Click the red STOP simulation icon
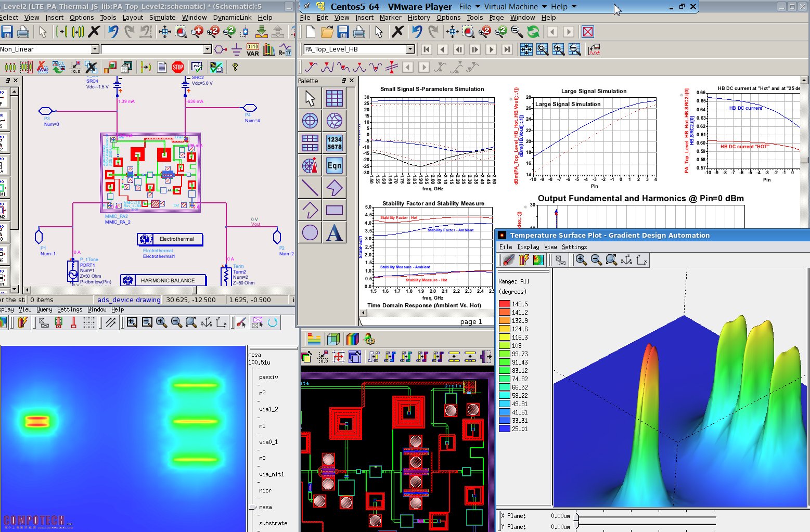 [178, 67]
